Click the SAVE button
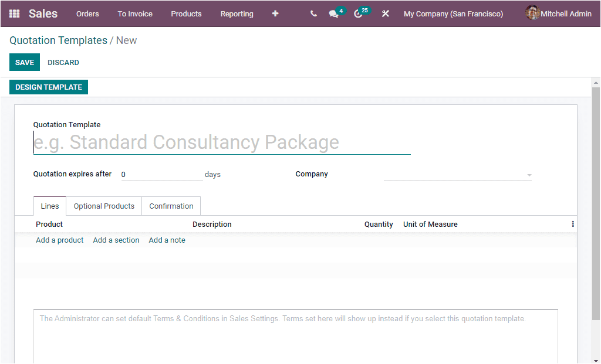The height and width of the screenshot is (364, 601). pos(24,62)
